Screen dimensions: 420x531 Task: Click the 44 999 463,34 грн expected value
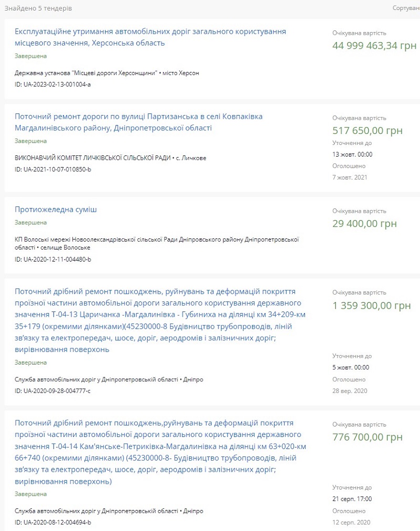pos(374,46)
